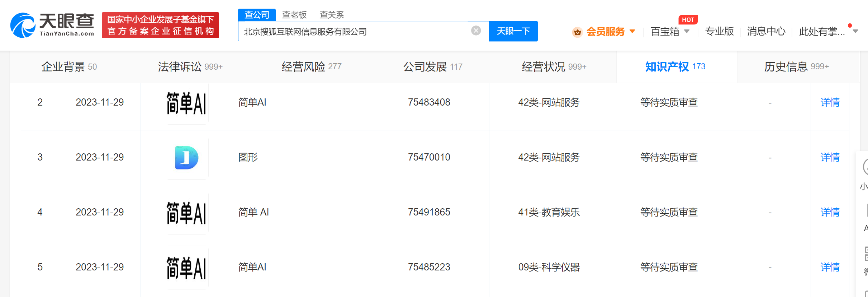
Task: Open the 法律诉讼 tab
Action: 190,67
